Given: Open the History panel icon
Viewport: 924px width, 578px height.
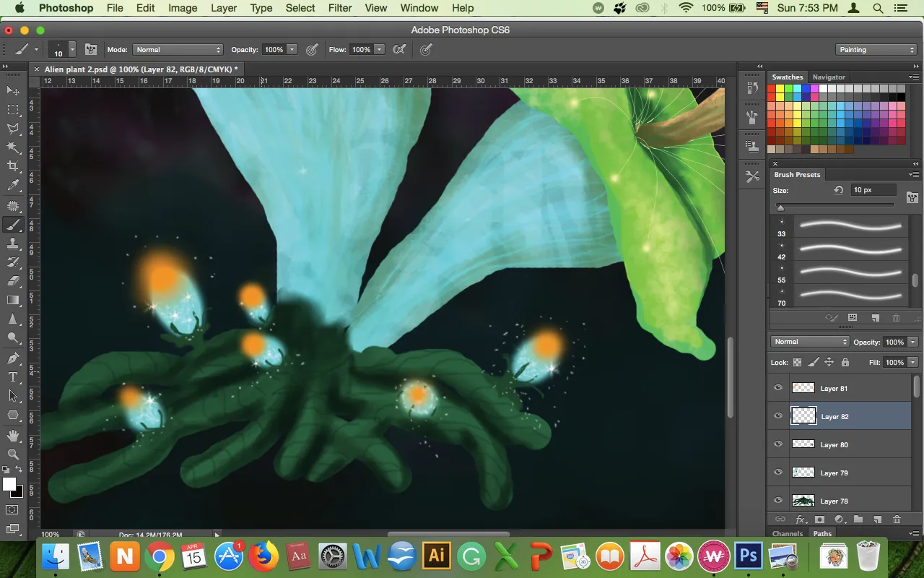Looking at the screenshot, I should pos(752,88).
